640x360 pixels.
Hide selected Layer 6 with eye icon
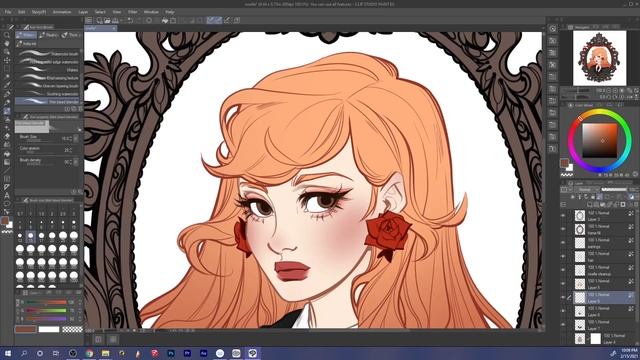[563, 298]
